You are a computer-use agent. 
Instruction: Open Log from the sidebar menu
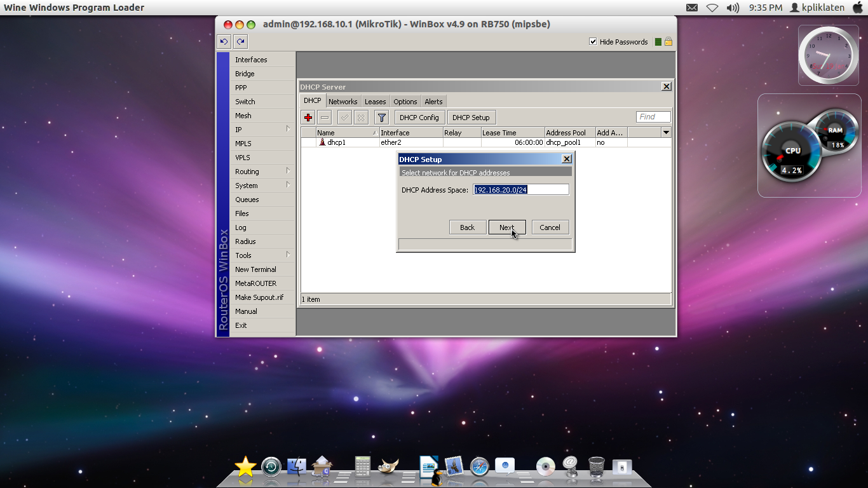pos(262,227)
